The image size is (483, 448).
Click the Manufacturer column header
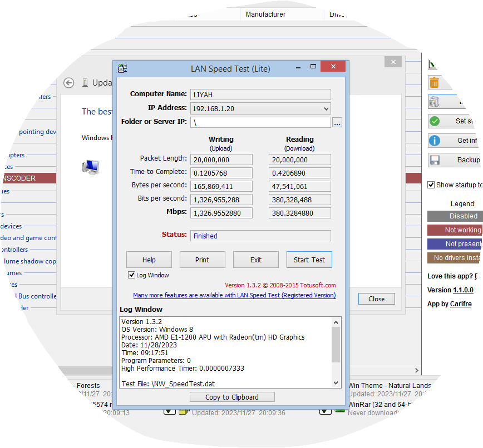point(282,14)
